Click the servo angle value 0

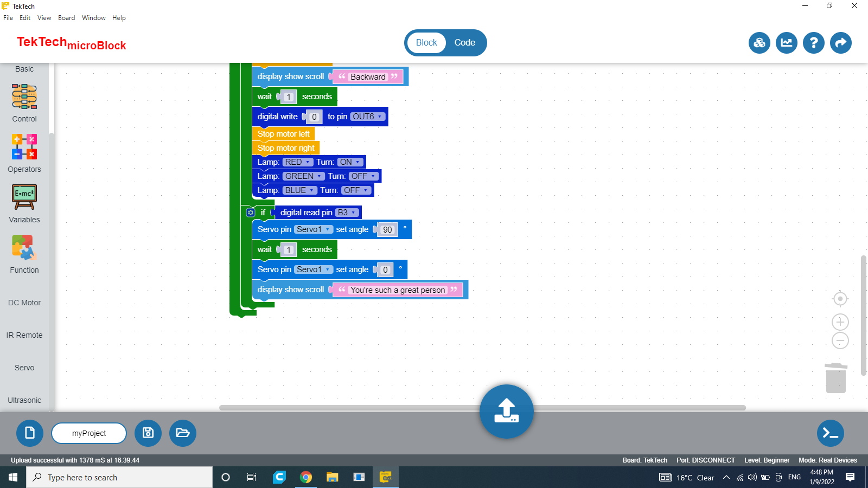pyautogui.click(x=385, y=270)
